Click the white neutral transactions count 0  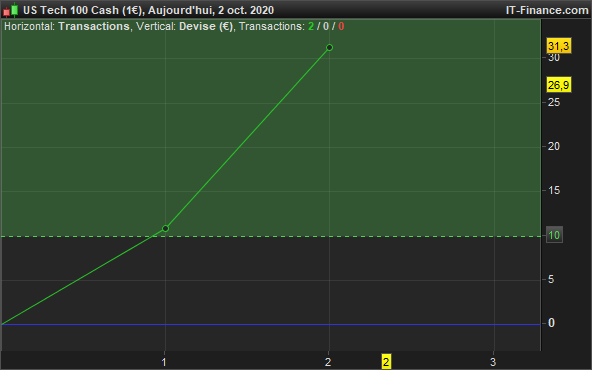[326, 26]
